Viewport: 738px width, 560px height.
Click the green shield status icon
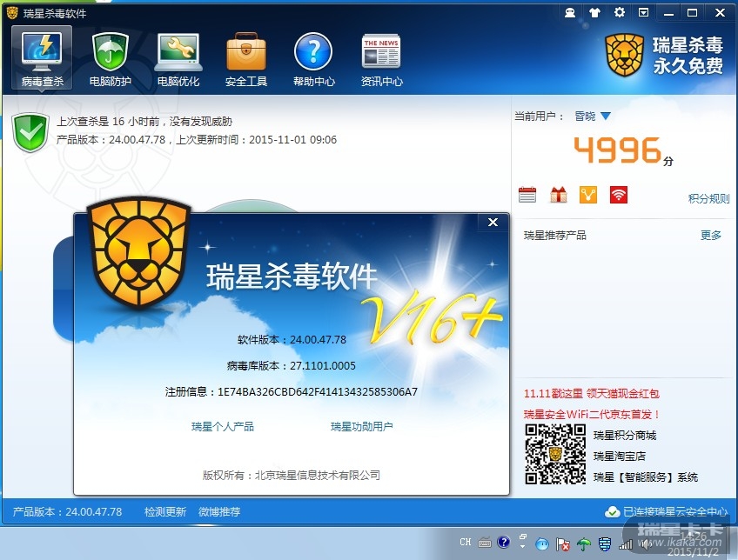pyautogui.click(x=30, y=132)
